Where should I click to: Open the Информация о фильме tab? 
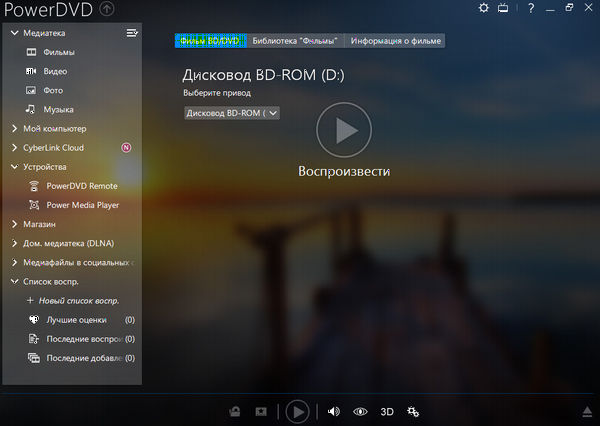pos(394,41)
